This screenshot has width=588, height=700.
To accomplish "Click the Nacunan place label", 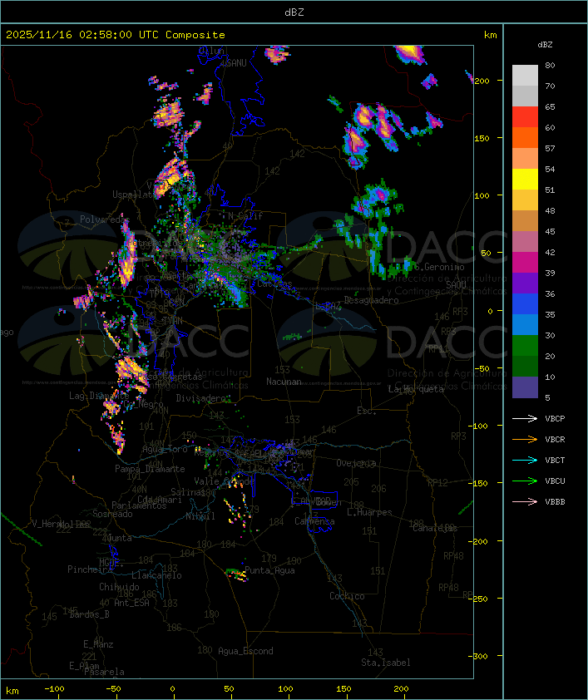I will point(284,382).
